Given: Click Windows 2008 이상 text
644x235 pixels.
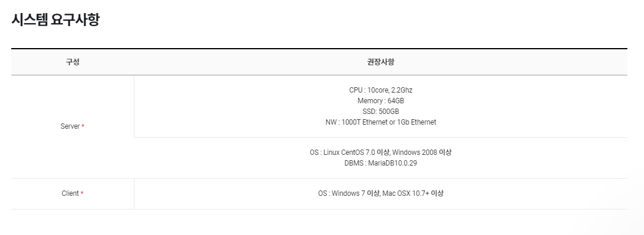Looking at the screenshot, I should coord(422,153).
